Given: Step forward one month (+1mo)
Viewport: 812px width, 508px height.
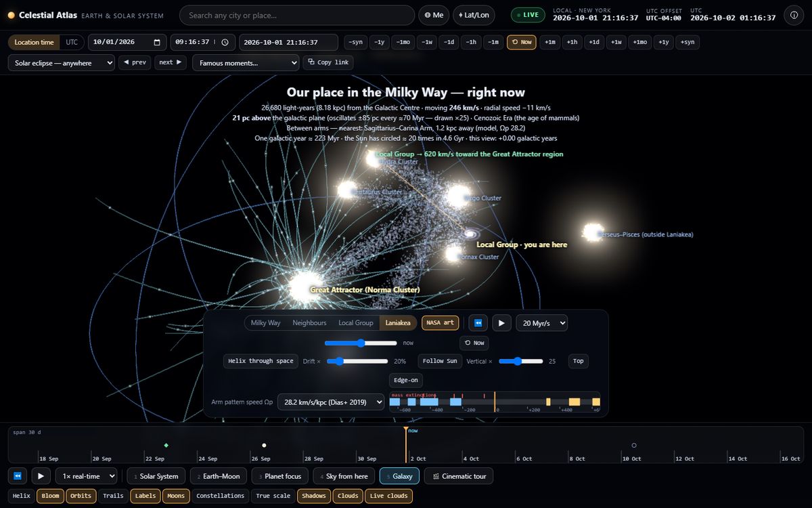Looking at the screenshot, I should (639, 42).
